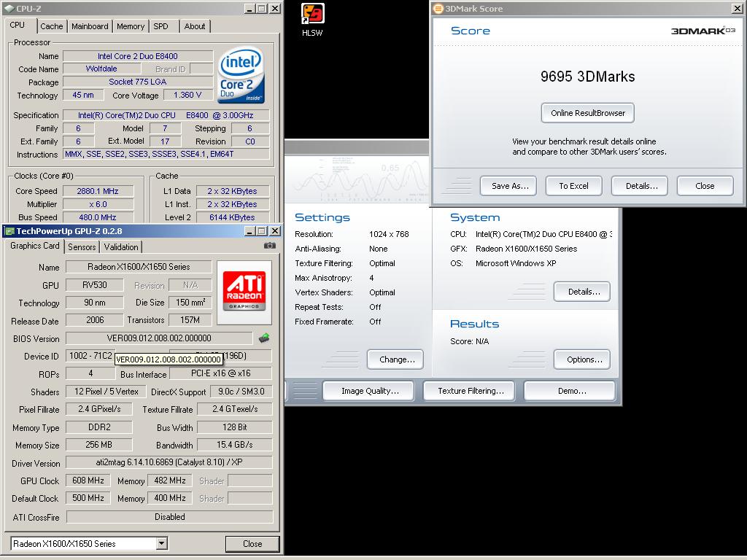This screenshot has height=560, width=747.
Task: Minimize the CPU-Z window
Action: 250,9
